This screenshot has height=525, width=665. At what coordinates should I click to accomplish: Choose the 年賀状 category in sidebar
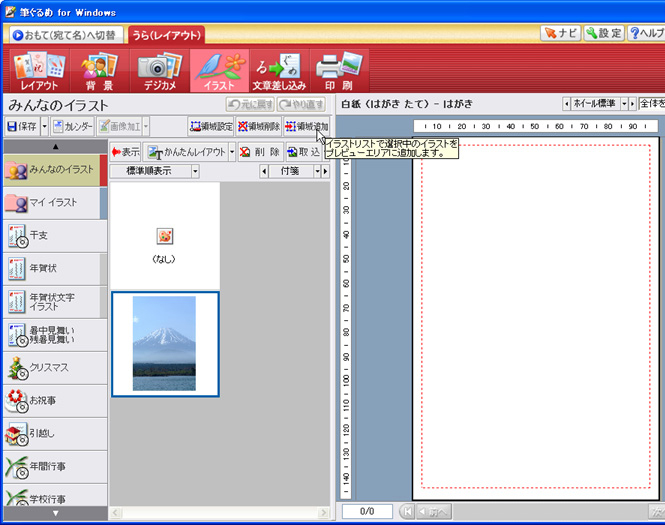pos(50,268)
